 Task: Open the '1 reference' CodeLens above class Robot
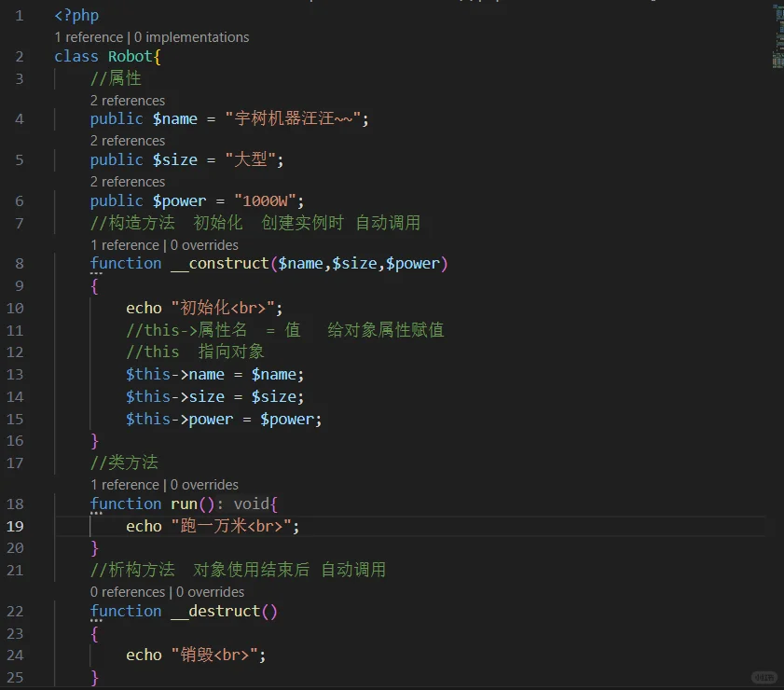pos(89,37)
